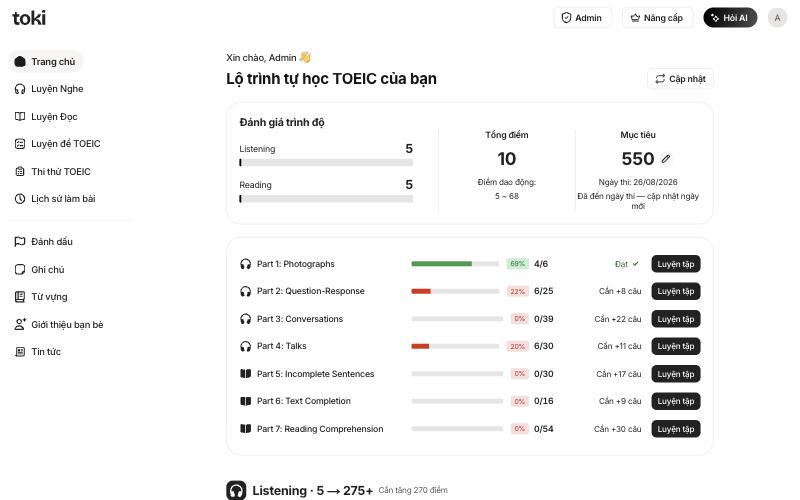Click the large Listening section headphones icon
The height and width of the screenshot is (500, 800).
pos(236,490)
